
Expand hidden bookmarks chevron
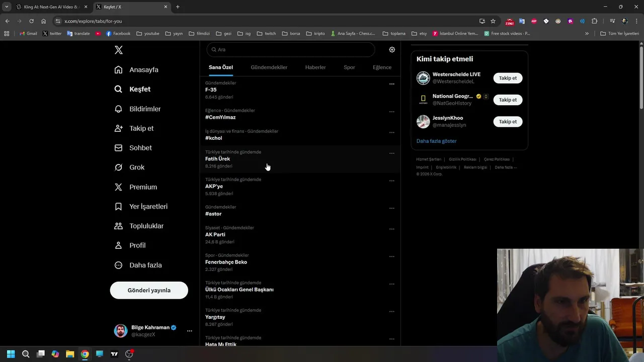point(587,34)
